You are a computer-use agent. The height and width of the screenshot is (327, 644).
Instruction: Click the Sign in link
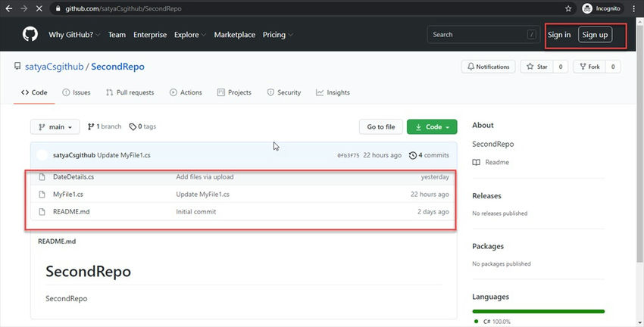click(559, 35)
